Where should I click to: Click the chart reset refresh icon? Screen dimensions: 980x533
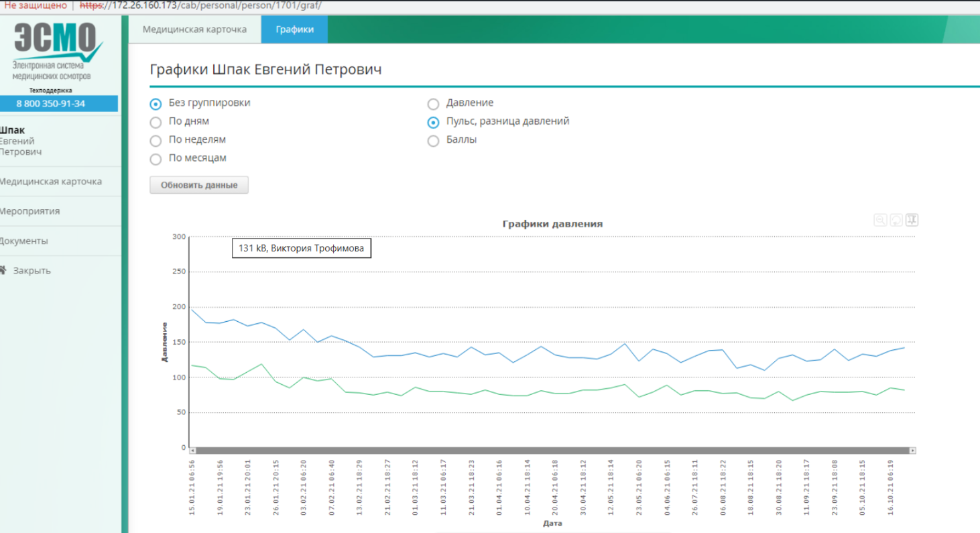click(x=896, y=220)
